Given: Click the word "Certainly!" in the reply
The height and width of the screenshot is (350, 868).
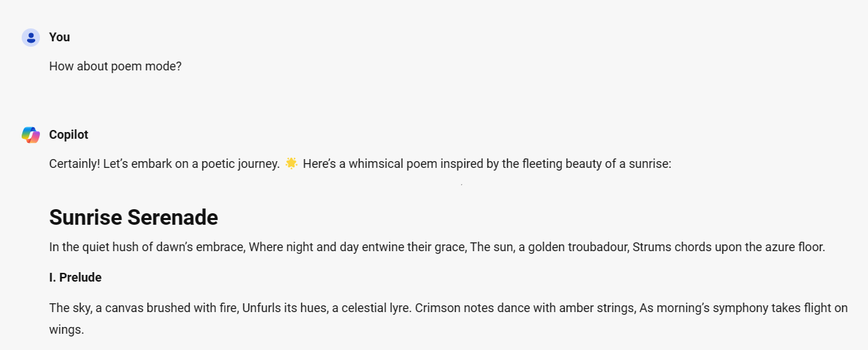Looking at the screenshot, I should pos(74,164).
